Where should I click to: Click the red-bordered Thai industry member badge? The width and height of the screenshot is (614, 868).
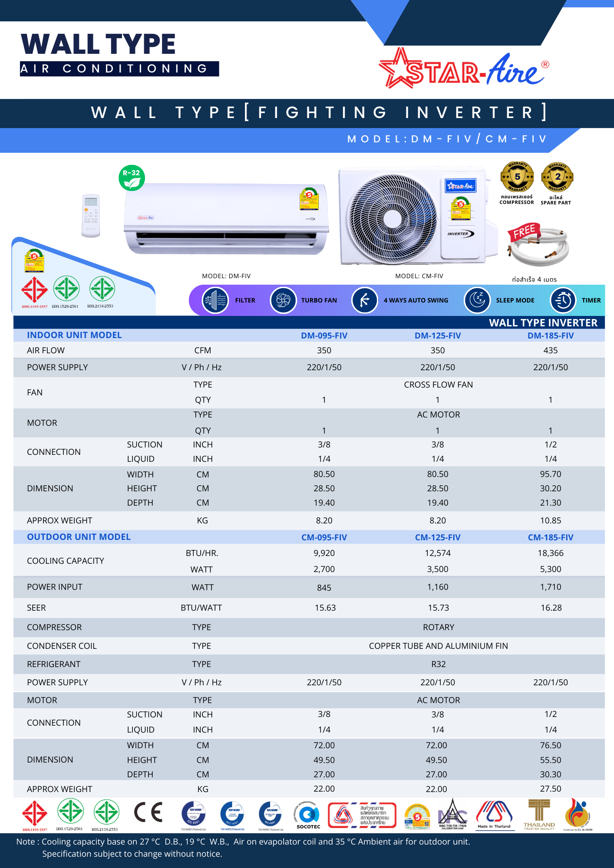point(362,815)
